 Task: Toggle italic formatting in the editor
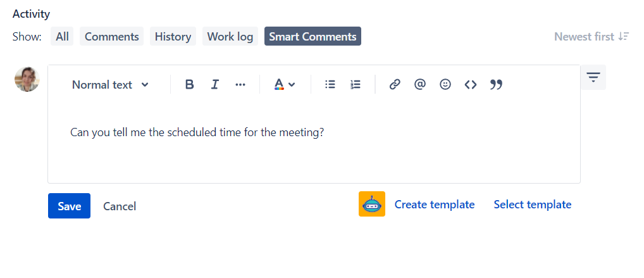[x=214, y=84]
